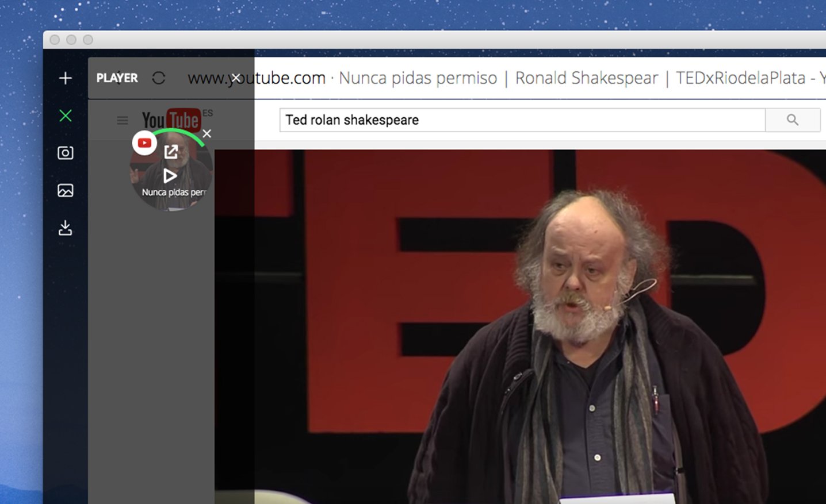The height and width of the screenshot is (504, 826).
Task: Play the Nunca pidas permiso video bubble
Action: pyautogui.click(x=170, y=176)
